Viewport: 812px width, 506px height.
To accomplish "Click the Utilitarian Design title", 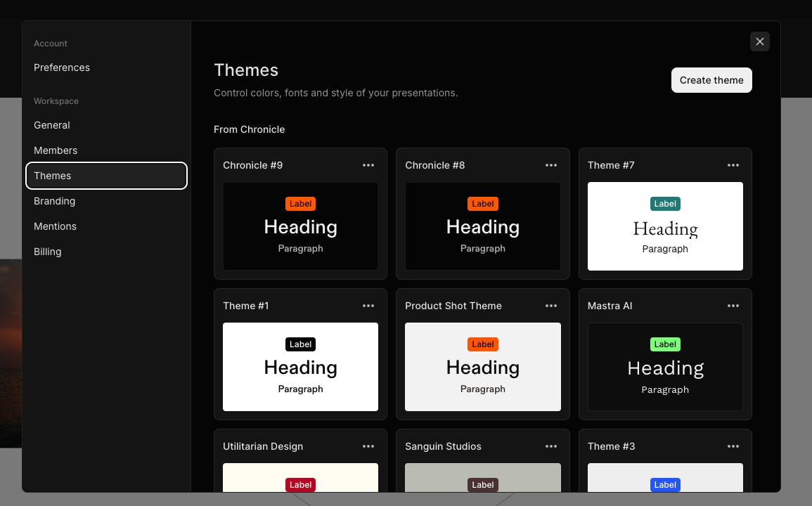I will click(263, 446).
